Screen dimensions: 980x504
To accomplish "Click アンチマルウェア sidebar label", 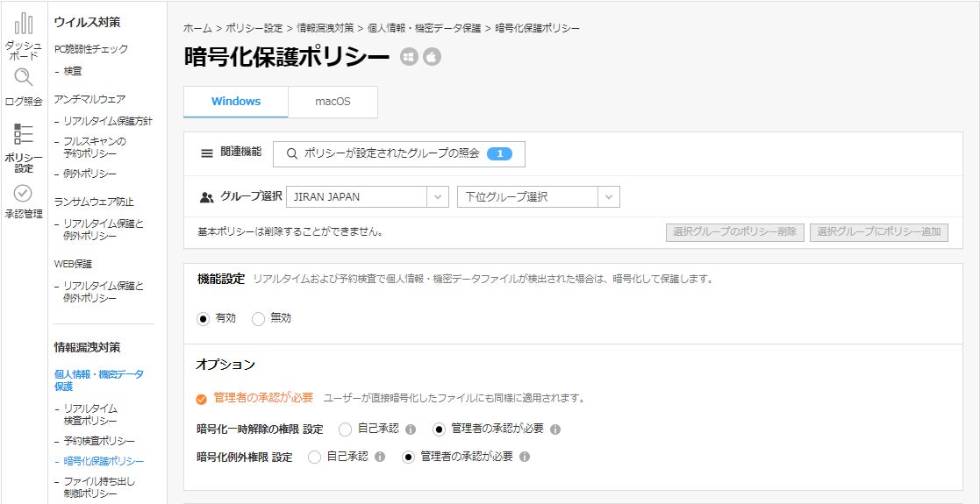I will coord(89,99).
